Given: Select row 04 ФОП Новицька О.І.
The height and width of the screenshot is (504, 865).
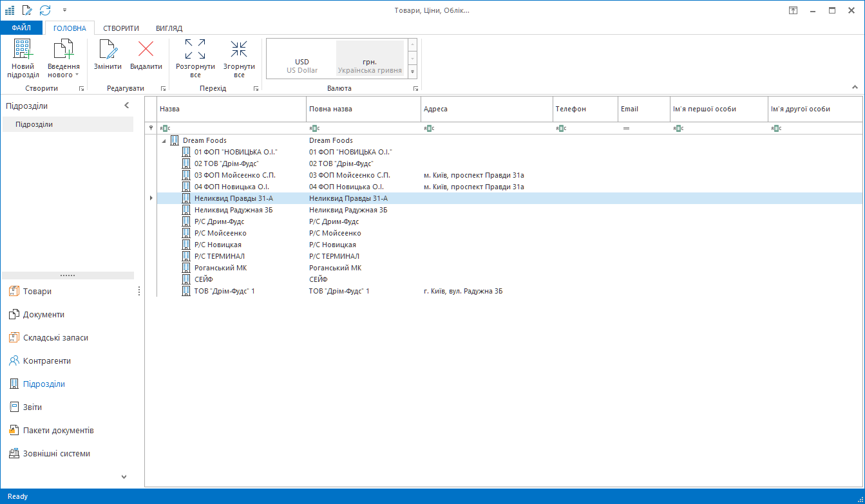Looking at the screenshot, I should pos(509,187).
